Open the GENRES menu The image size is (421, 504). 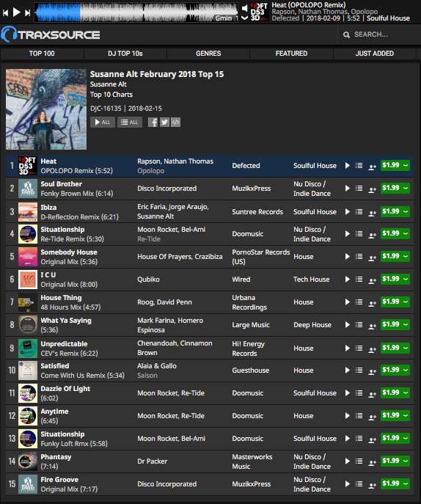208,54
